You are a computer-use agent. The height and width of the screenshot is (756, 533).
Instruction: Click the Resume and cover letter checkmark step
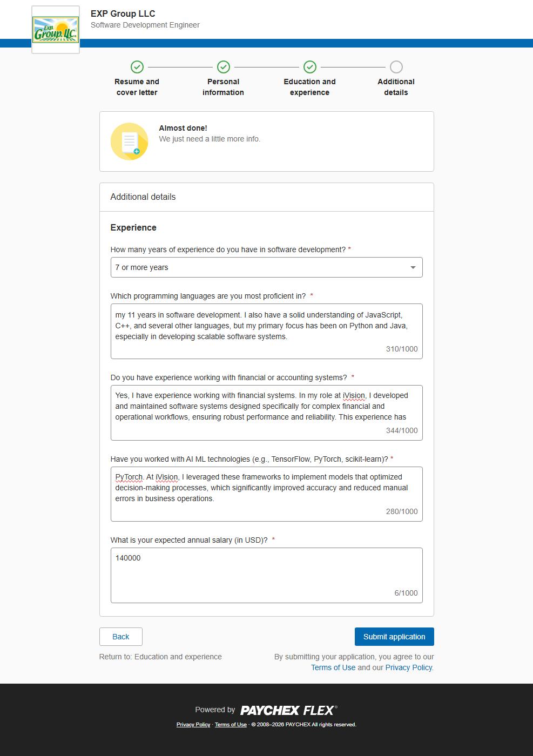[137, 67]
